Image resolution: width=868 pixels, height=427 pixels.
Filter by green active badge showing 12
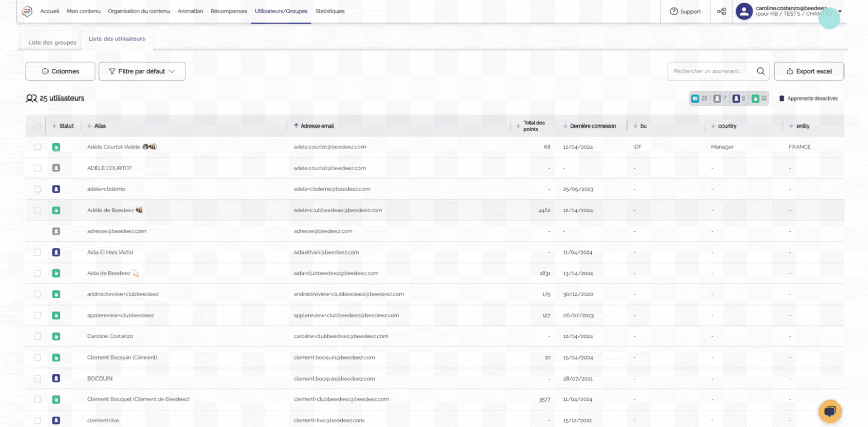tap(759, 98)
